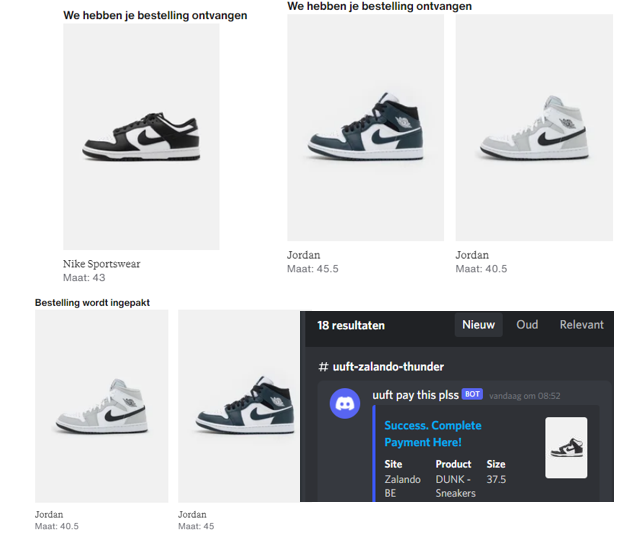Click the 18 resultaten label
The width and height of the screenshot is (634, 544).
pyautogui.click(x=351, y=326)
